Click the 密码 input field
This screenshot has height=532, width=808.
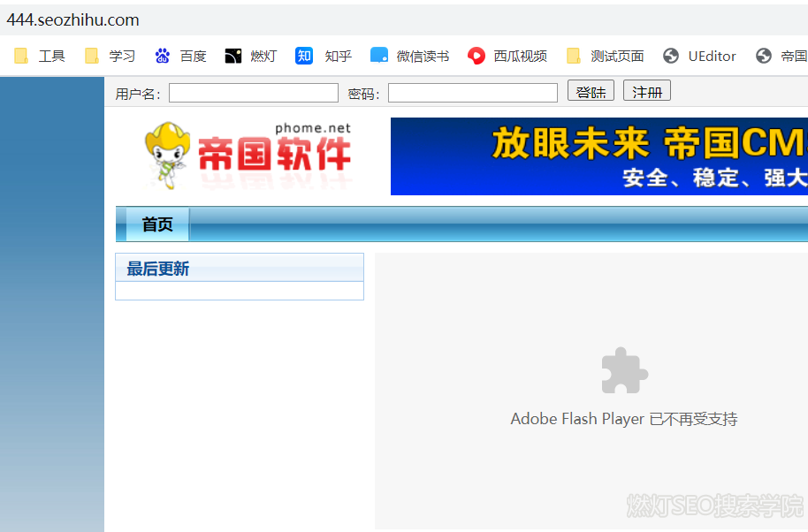pos(473,93)
